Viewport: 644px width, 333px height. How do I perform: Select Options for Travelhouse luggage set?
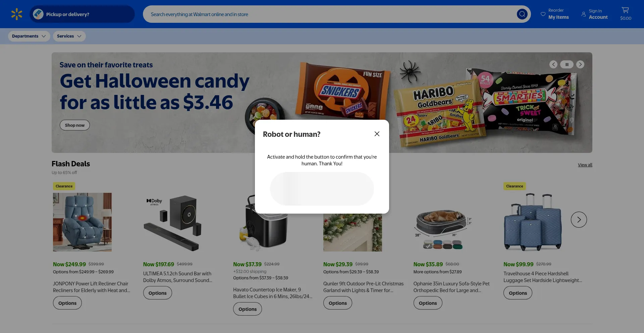click(518, 293)
